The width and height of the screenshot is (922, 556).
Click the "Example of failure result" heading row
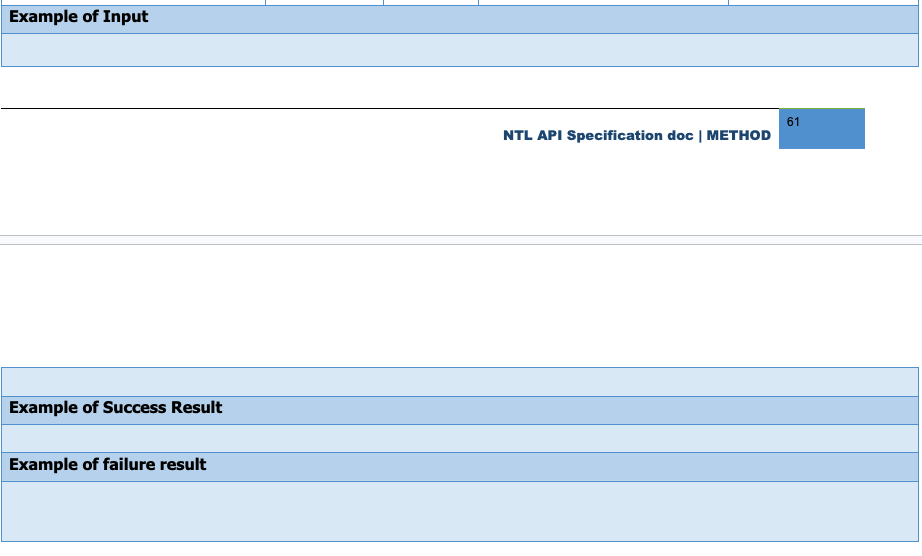tap(460, 466)
